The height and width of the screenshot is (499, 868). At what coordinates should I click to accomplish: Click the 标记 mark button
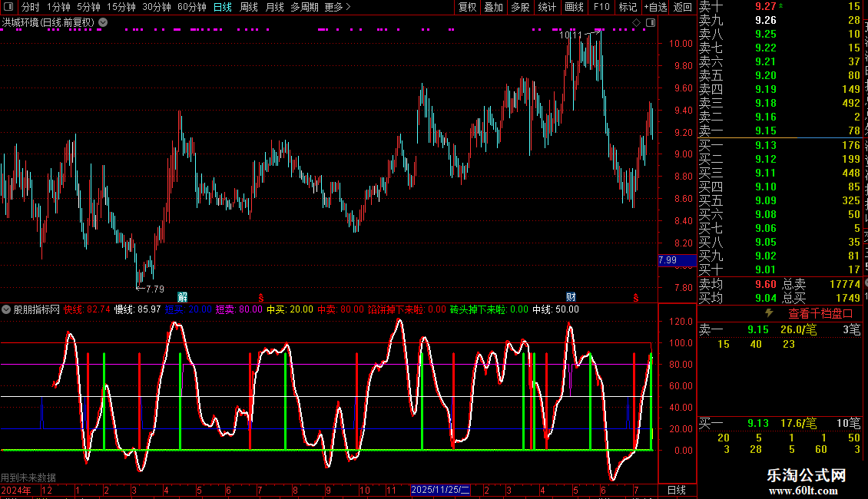628,7
